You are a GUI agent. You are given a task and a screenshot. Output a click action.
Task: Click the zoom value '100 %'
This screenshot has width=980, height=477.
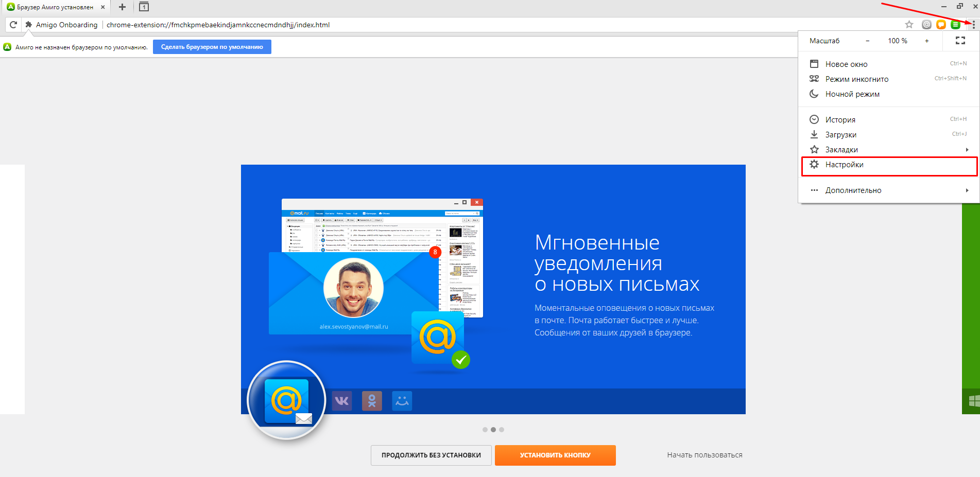click(x=898, y=41)
